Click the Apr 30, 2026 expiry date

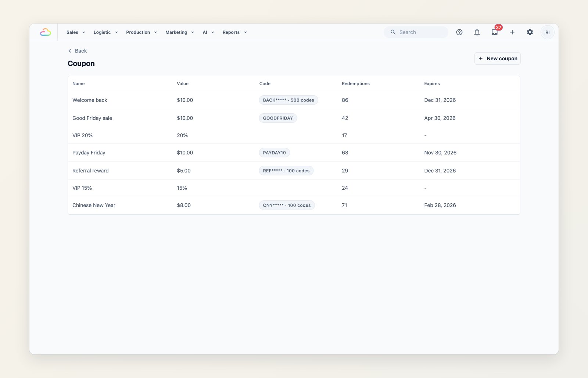point(440,118)
